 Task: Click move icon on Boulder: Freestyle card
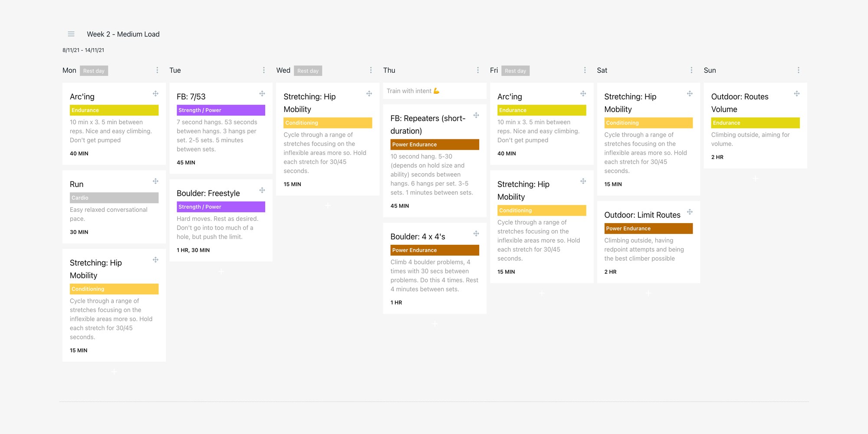(x=262, y=190)
